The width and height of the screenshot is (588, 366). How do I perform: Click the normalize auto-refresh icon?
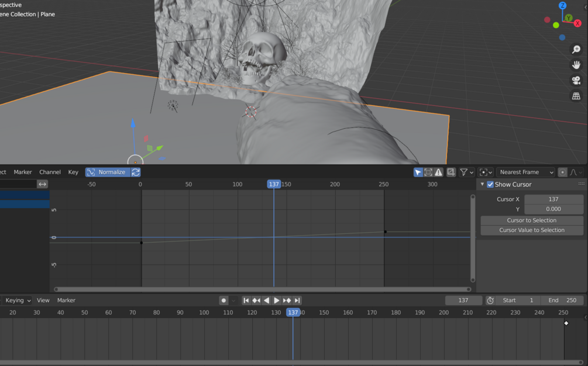point(136,172)
